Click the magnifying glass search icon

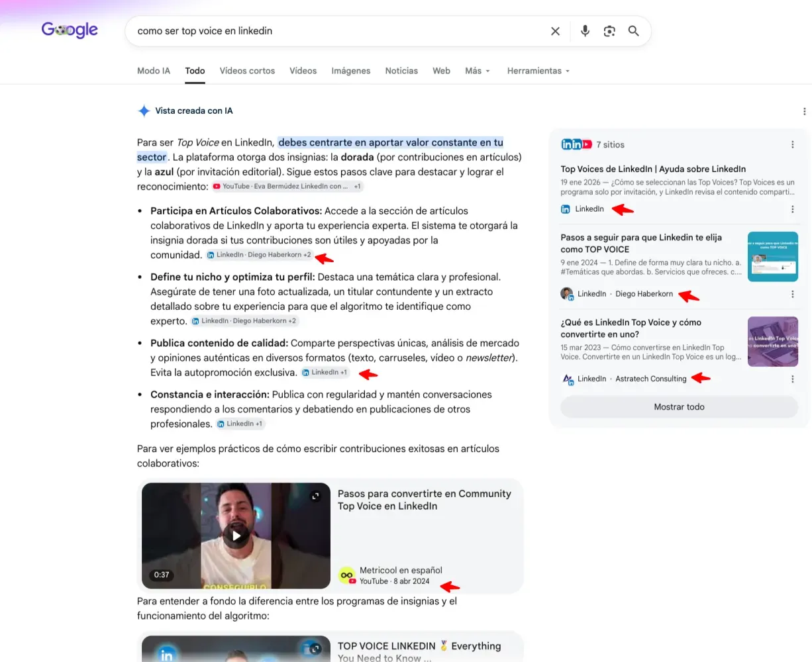pyautogui.click(x=634, y=31)
